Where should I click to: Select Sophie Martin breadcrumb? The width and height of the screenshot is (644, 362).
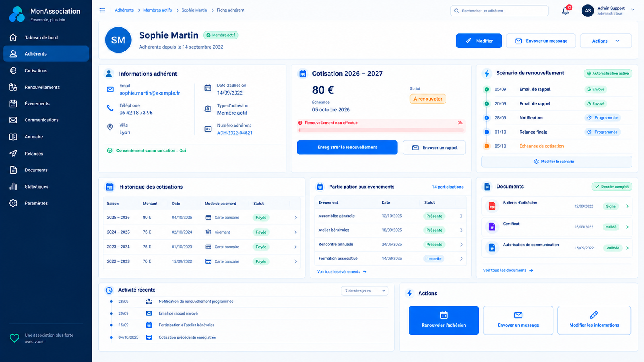coord(194,10)
